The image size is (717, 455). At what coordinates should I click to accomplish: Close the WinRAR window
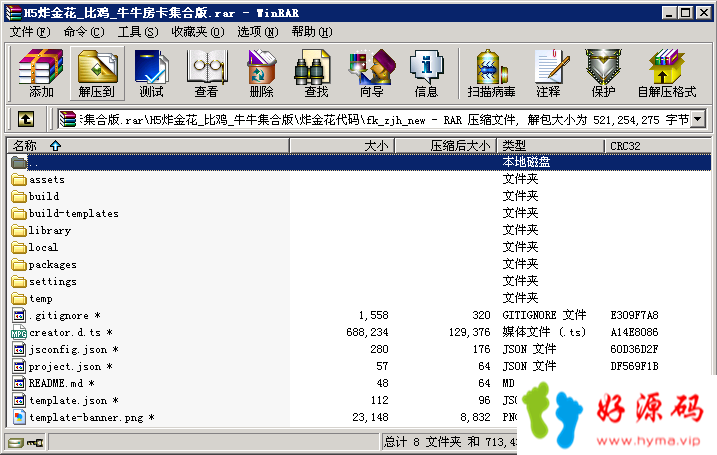click(704, 13)
